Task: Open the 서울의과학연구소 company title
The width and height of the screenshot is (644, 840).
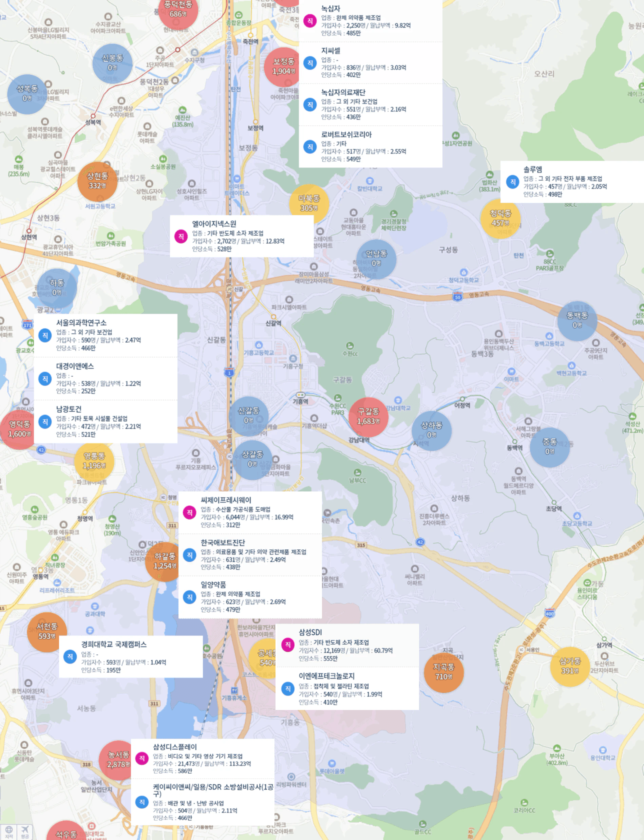Action: [x=81, y=323]
